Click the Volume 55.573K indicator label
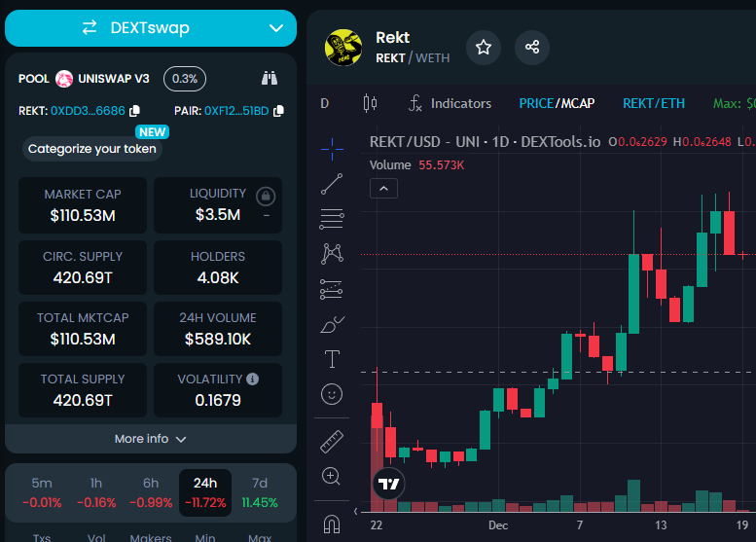The height and width of the screenshot is (542, 756). tap(416, 164)
